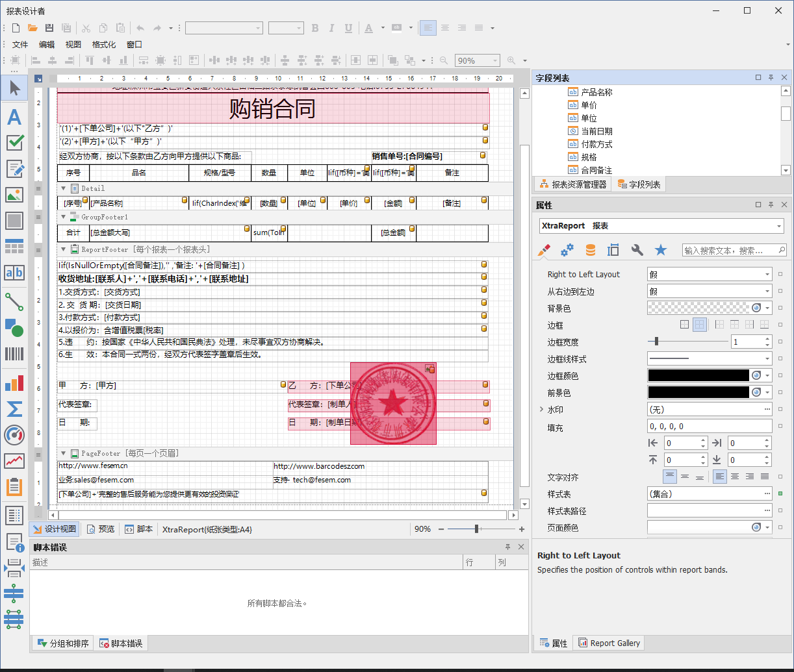
Task: Toggle Italic formatting in toolbar
Action: pyautogui.click(x=332, y=28)
